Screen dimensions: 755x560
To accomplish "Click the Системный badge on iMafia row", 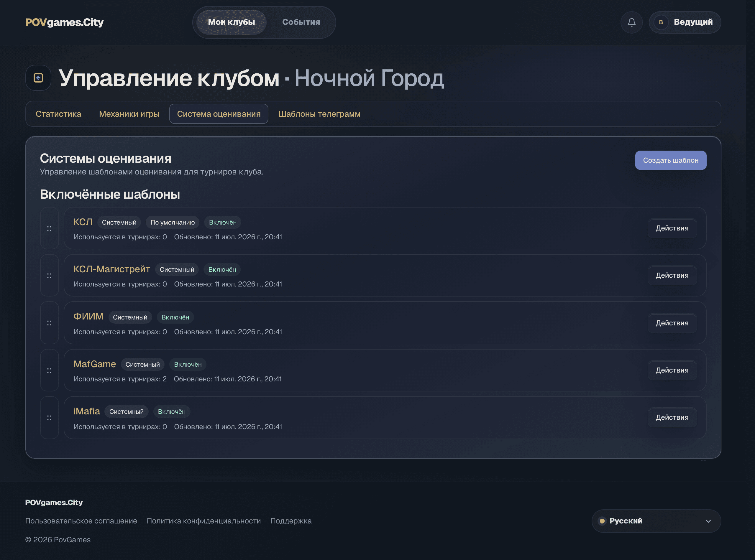I will [126, 411].
